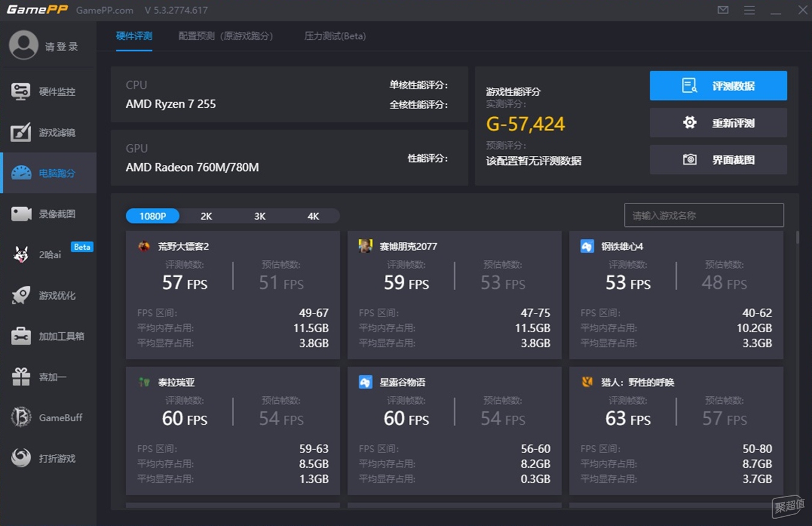Click the 请登录 login link
The width and height of the screenshot is (812, 526).
click(x=61, y=46)
